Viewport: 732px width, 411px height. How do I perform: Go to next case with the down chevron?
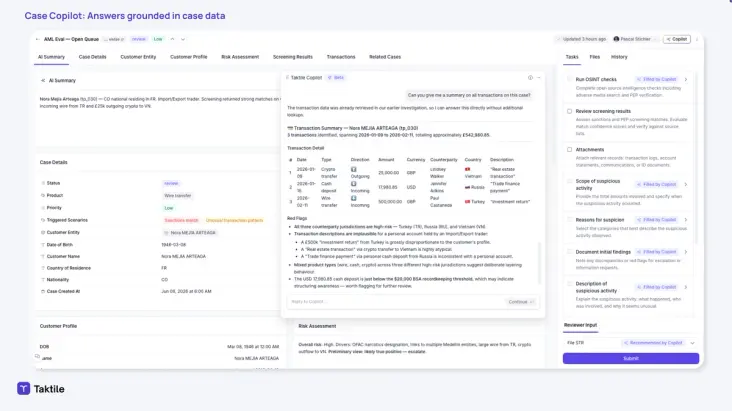click(x=183, y=39)
